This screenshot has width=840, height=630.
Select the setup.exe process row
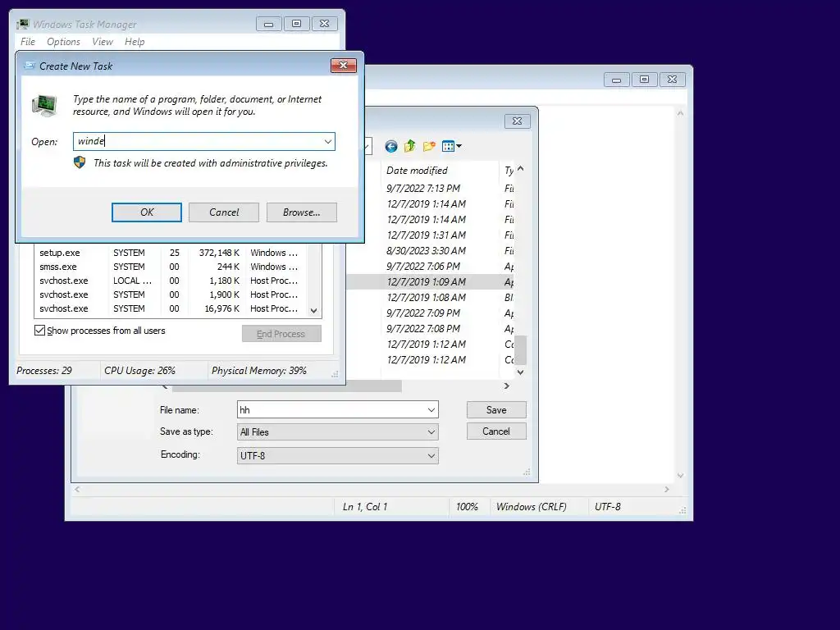pos(171,253)
